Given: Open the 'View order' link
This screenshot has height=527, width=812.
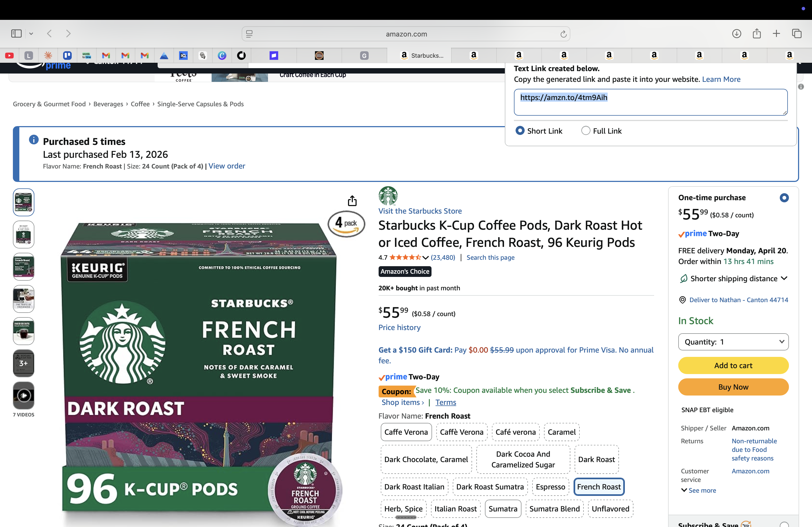Looking at the screenshot, I should click(x=227, y=166).
